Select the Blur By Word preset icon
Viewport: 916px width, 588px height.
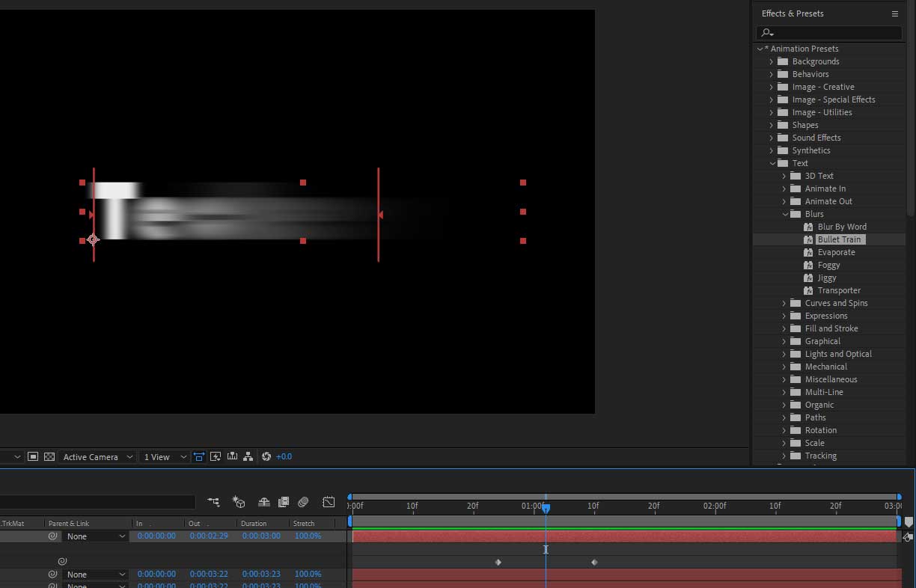pos(808,227)
